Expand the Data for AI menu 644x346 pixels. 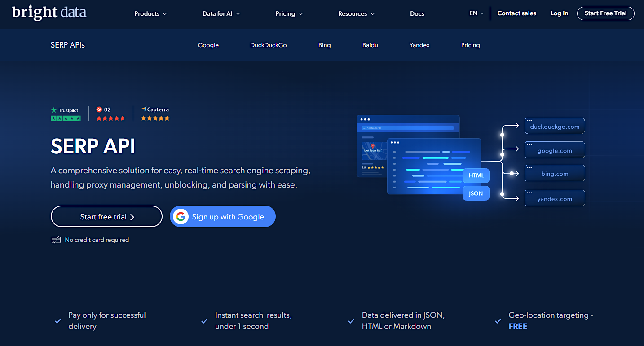[x=221, y=13]
